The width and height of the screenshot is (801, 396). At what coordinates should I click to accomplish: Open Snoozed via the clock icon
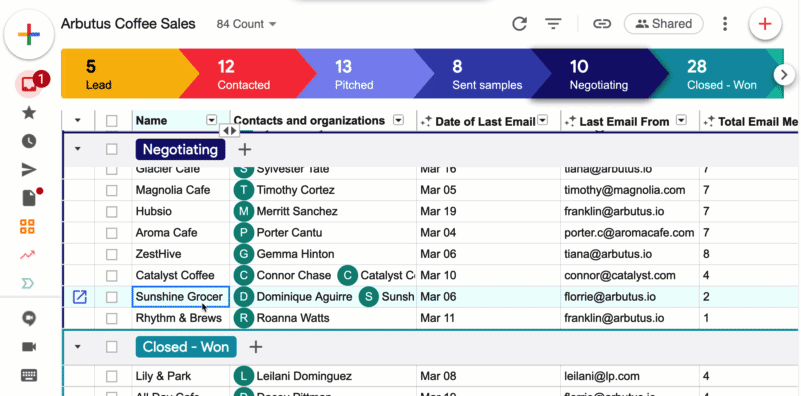[29, 142]
